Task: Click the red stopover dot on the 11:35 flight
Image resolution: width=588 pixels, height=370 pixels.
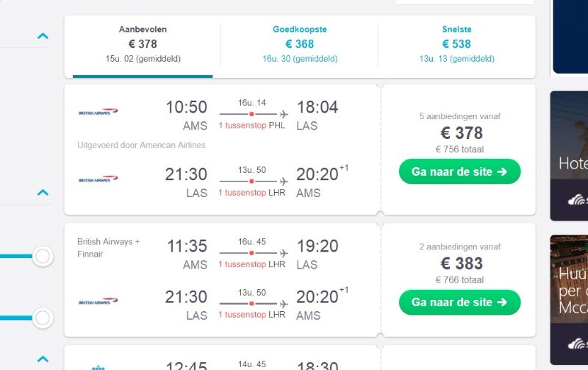Action: (251, 253)
